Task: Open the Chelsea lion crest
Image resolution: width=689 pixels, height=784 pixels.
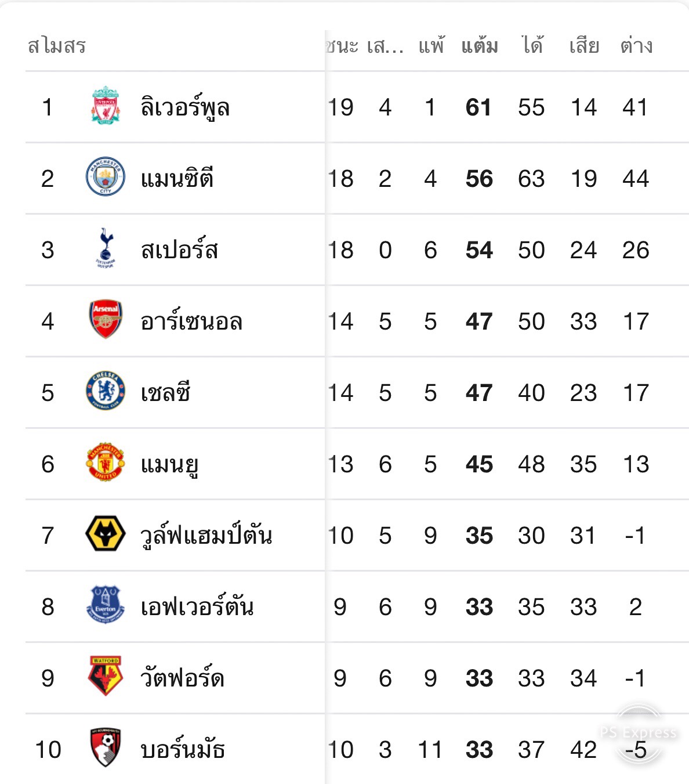Action: [106, 391]
